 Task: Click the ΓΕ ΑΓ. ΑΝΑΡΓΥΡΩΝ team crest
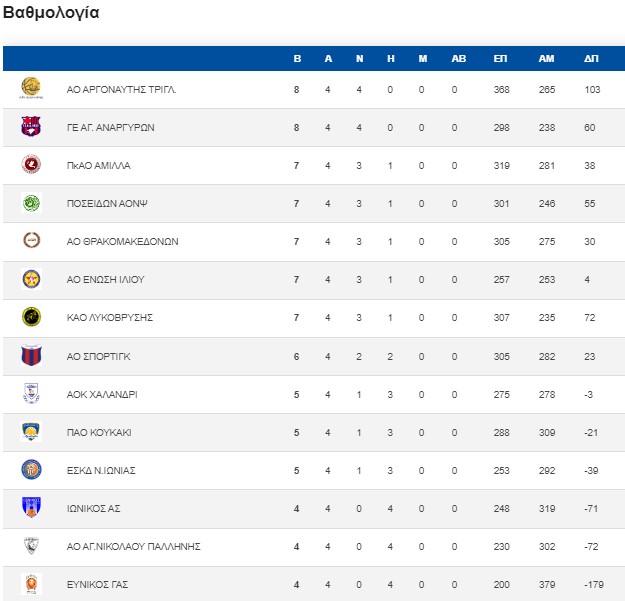31,127
